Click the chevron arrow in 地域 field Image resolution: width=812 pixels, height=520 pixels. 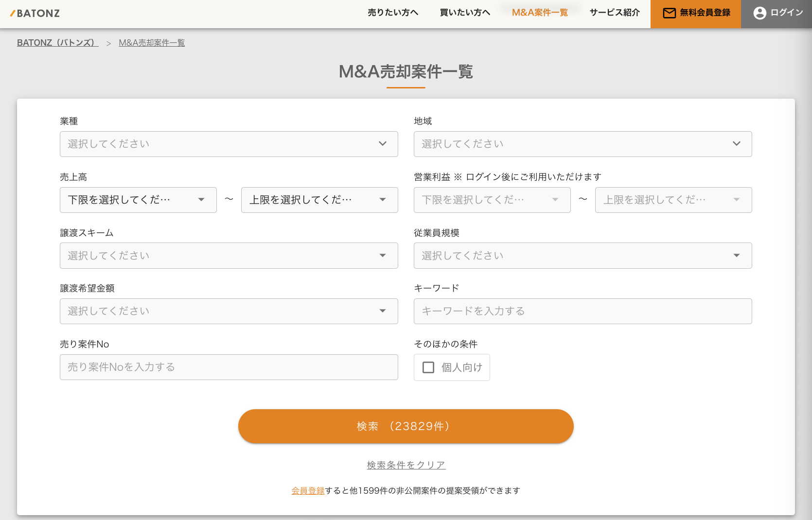click(x=737, y=144)
